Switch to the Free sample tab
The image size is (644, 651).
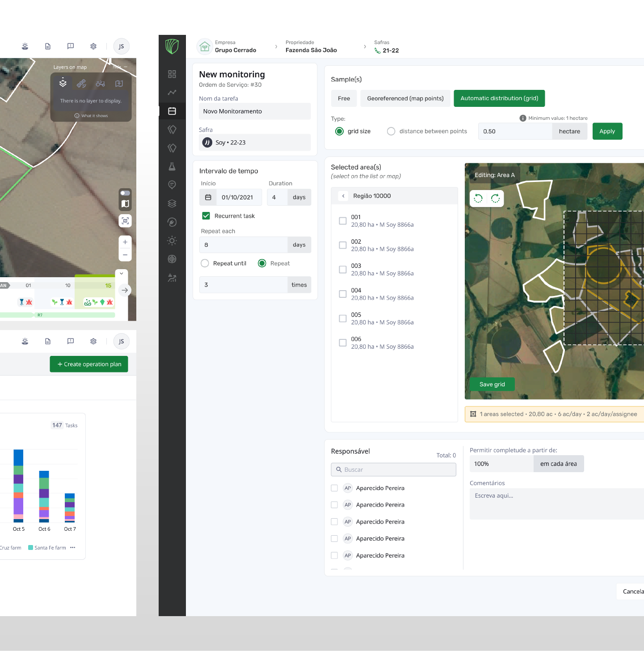(344, 98)
